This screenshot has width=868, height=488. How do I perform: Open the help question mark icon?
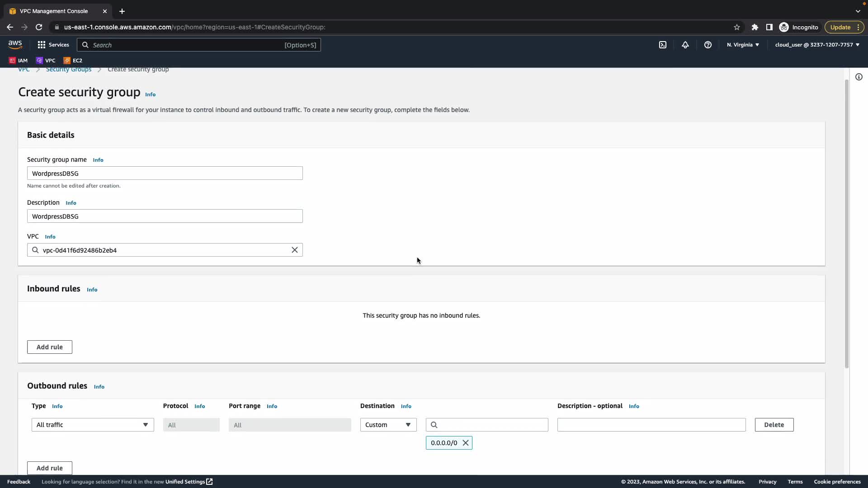tap(708, 45)
